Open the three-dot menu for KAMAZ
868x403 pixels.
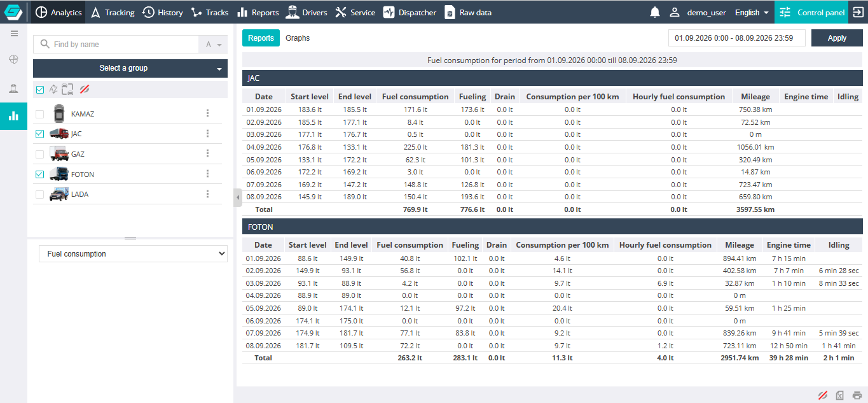[207, 113]
